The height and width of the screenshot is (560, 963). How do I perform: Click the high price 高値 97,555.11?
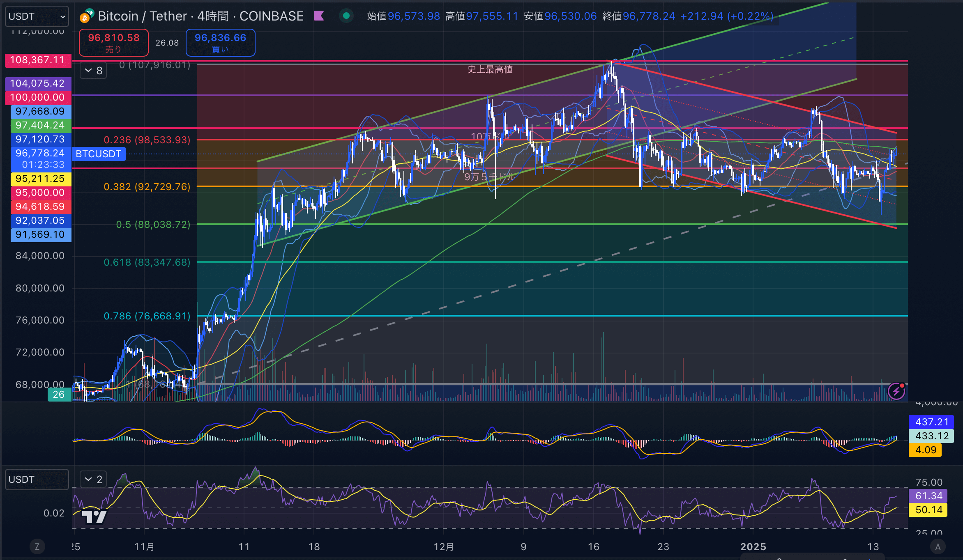482,16
